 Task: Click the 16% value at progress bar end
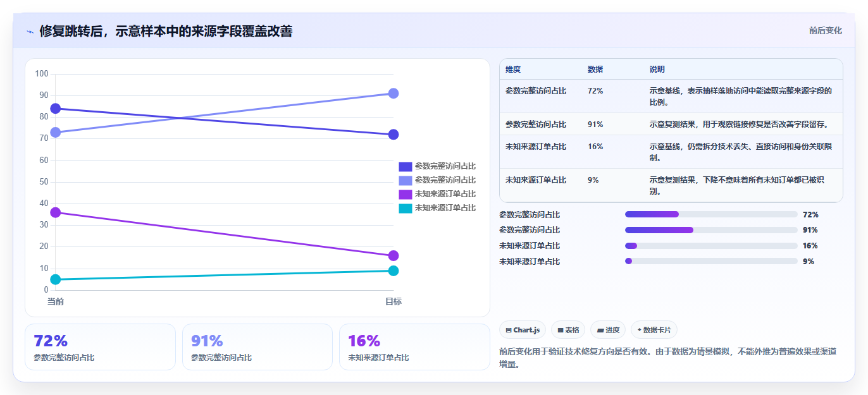pyautogui.click(x=810, y=246)
